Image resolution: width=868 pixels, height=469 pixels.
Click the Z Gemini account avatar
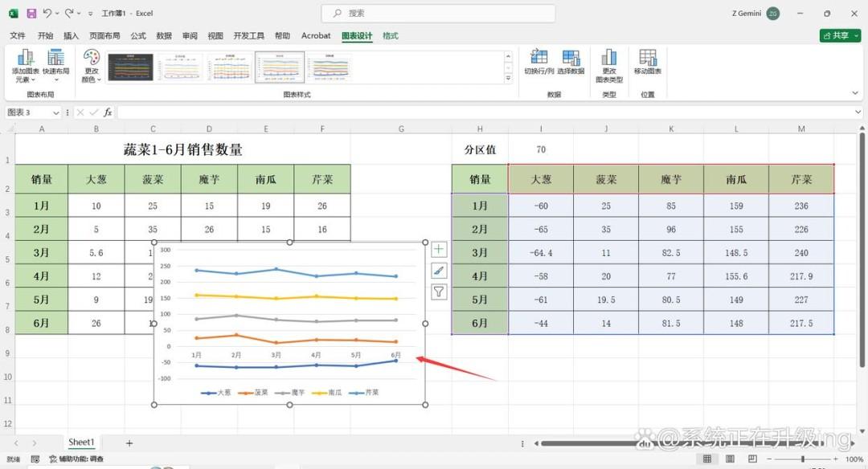(x=773, y=14)
